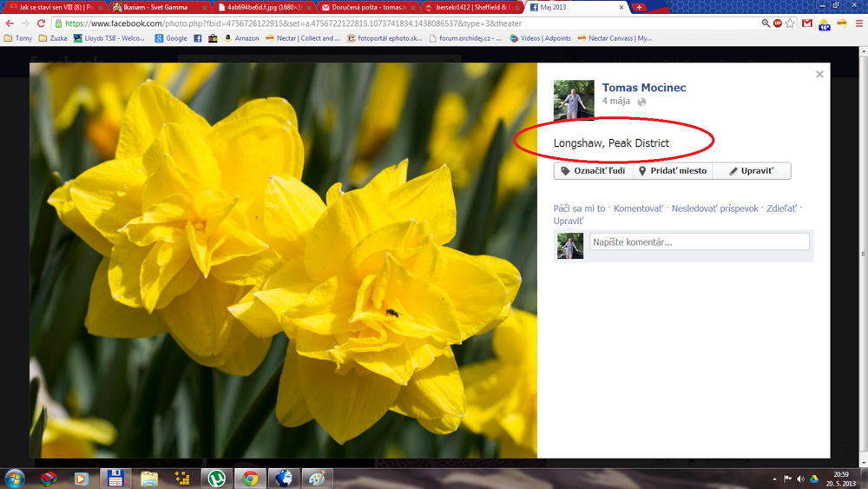868x489 pixels.
Task: Switch to the Doručená pošta tab
Action: tap(368, 7)
